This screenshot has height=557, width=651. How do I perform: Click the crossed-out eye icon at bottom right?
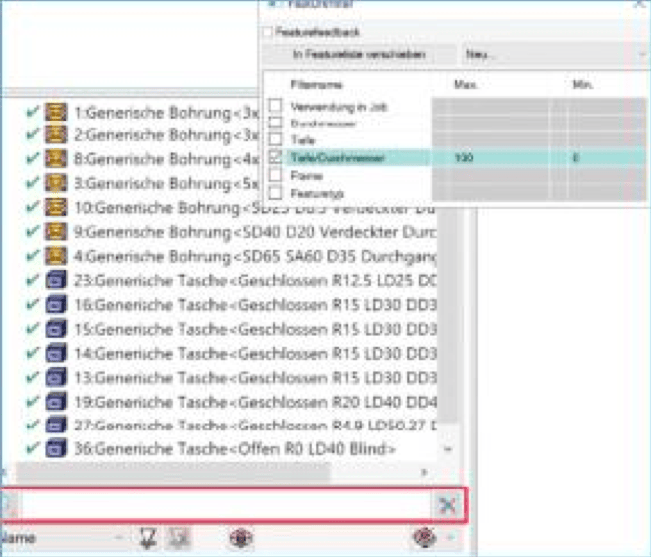(x=425, y=538)
